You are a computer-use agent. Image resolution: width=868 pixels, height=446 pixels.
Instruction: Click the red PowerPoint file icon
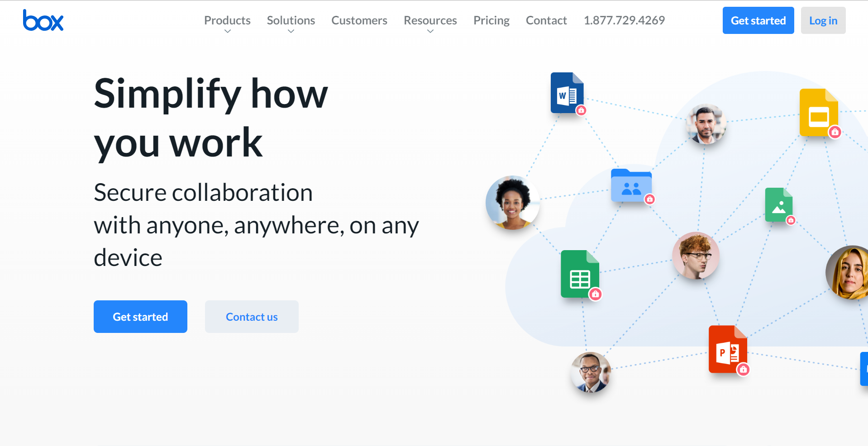(x=728, y=349)
